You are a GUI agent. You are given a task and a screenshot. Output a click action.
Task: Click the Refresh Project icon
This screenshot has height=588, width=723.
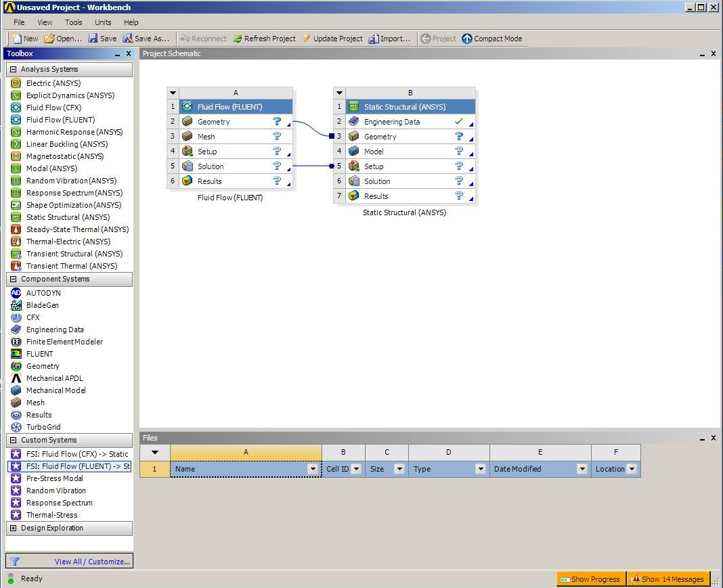coord(238,39)
